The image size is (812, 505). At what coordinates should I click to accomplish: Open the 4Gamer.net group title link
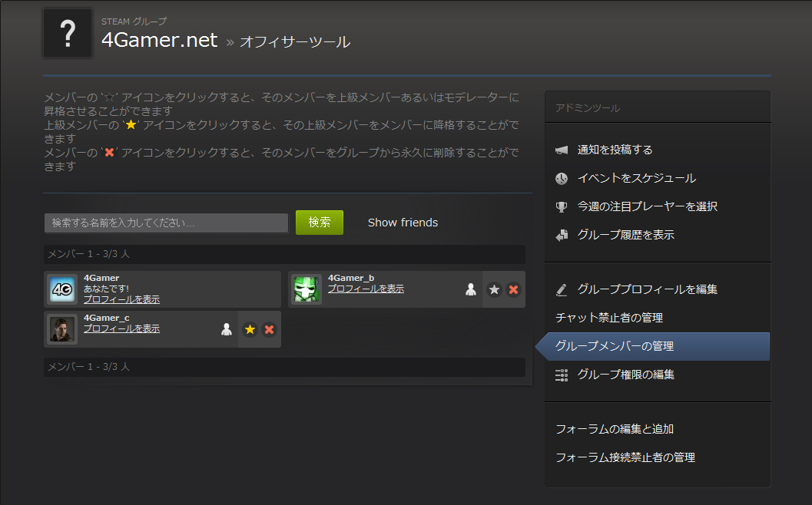click(160, 41)
